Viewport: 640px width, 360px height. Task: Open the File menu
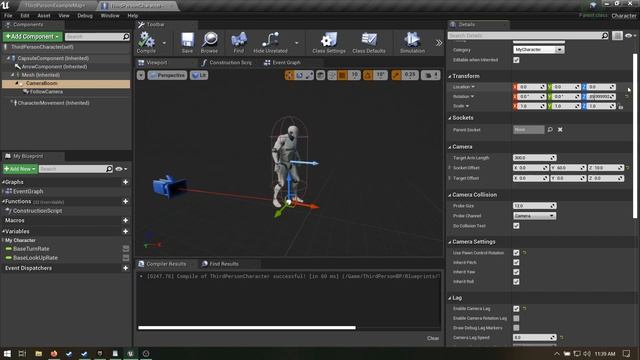pyautogui.click(x=8, y=16)
